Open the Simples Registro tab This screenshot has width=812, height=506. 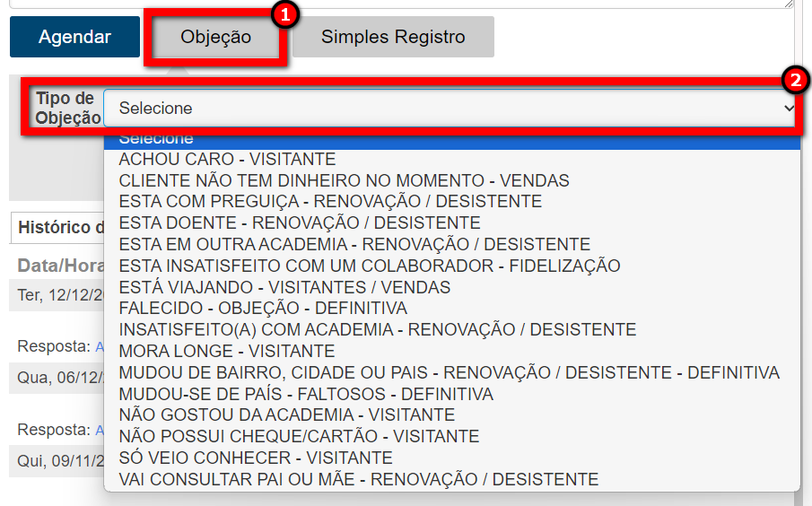(393, 37)
